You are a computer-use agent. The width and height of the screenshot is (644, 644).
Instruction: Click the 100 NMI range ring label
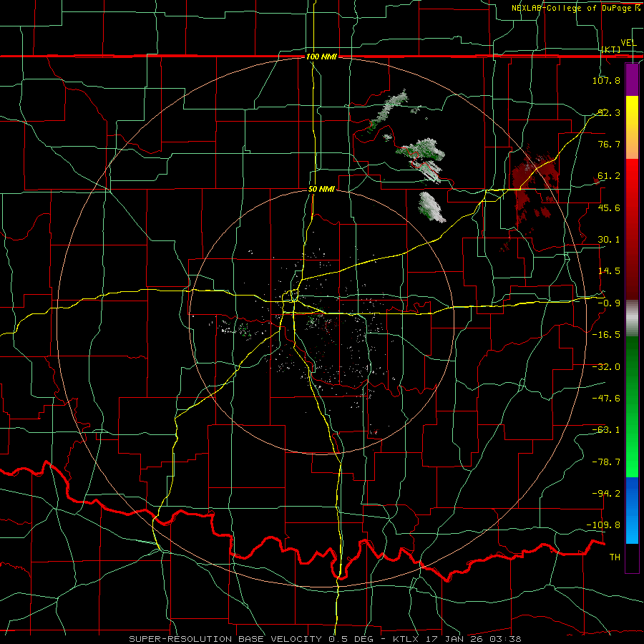pyautogui.click(x=321, y=57)
